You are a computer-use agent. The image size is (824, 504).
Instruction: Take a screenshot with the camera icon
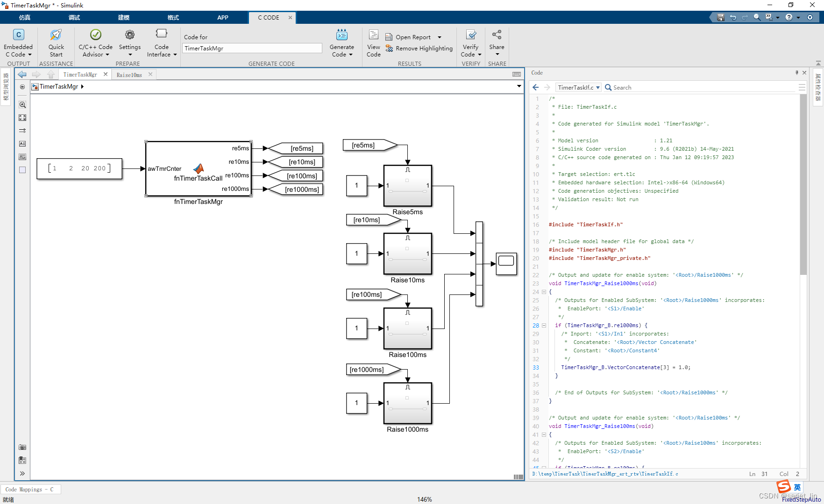tap(22, 447)
